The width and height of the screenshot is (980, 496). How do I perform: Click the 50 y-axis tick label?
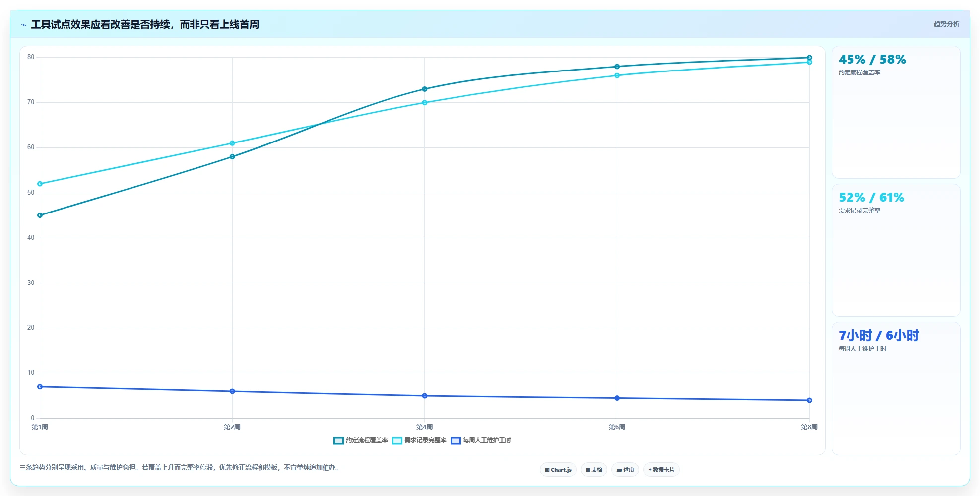[x=31, y=193]
